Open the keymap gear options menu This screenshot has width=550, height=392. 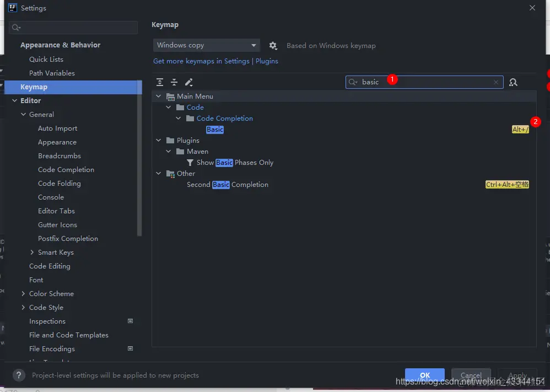click(273, 46)
